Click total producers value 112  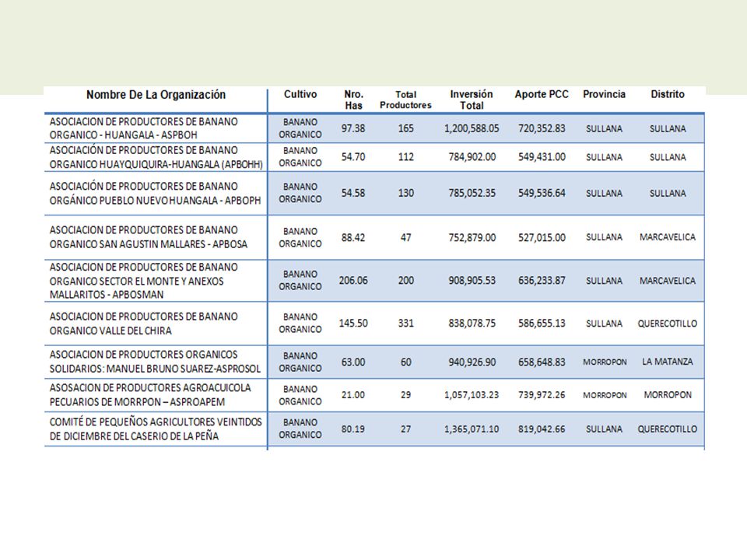(406, 157)
